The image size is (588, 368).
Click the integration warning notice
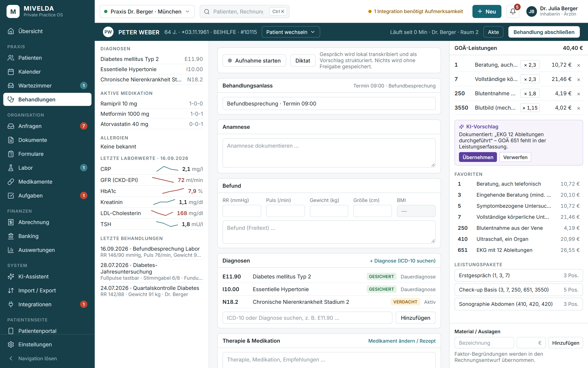[x=416, y=11]
